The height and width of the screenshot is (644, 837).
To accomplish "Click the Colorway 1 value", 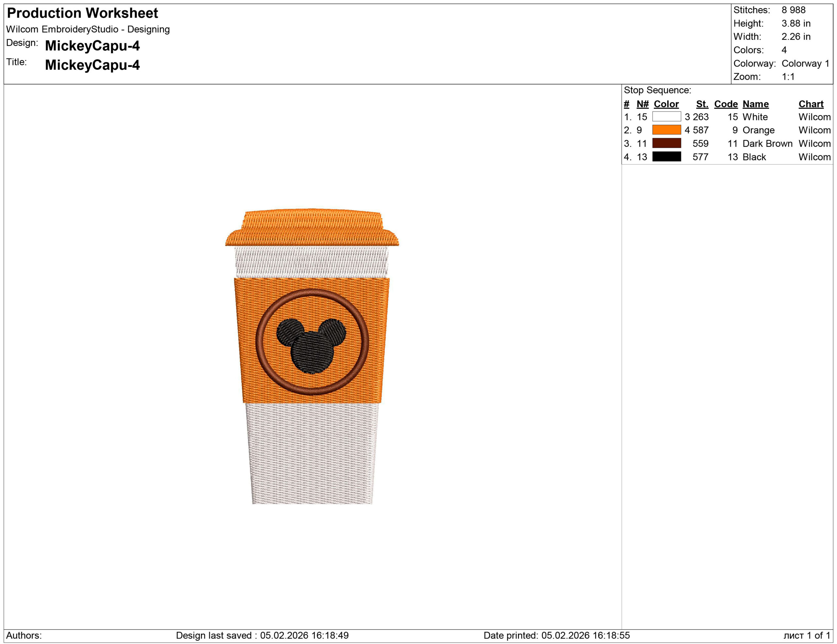I will click(x=805, y=63).
